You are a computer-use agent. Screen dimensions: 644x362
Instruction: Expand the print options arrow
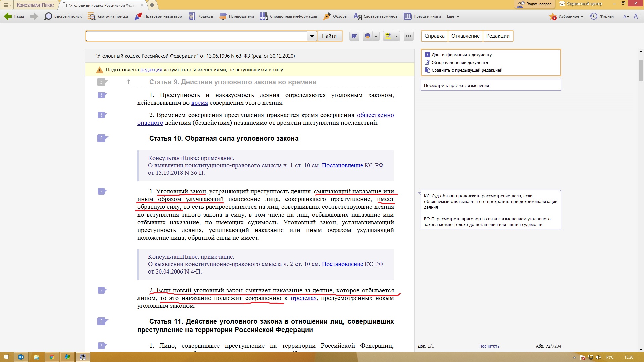(376, 36)
